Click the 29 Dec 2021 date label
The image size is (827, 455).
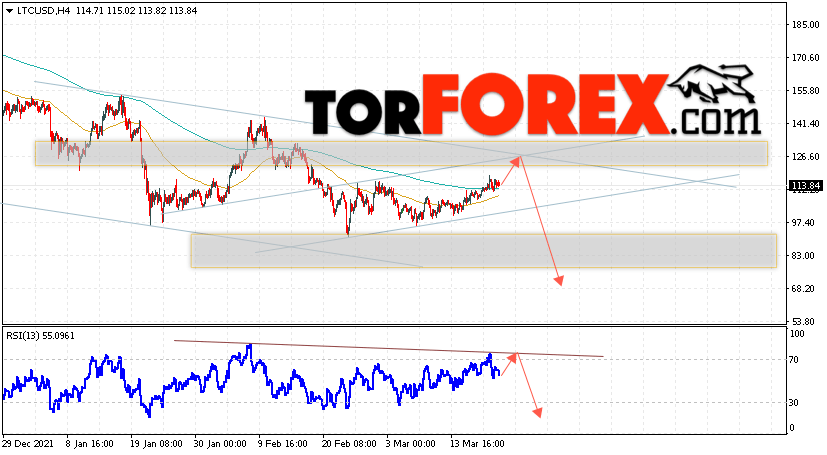pos(28,444)
